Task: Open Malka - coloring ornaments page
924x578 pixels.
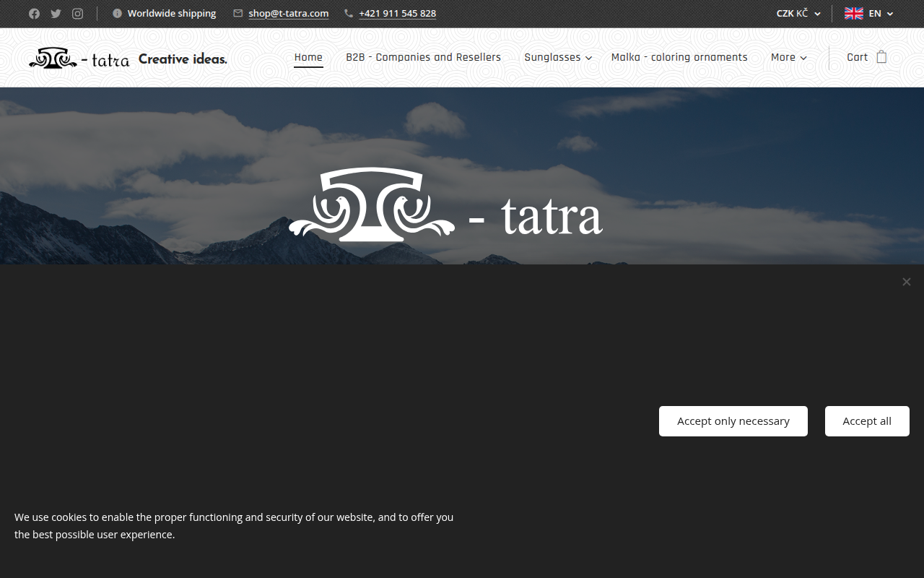Action: 679,57
